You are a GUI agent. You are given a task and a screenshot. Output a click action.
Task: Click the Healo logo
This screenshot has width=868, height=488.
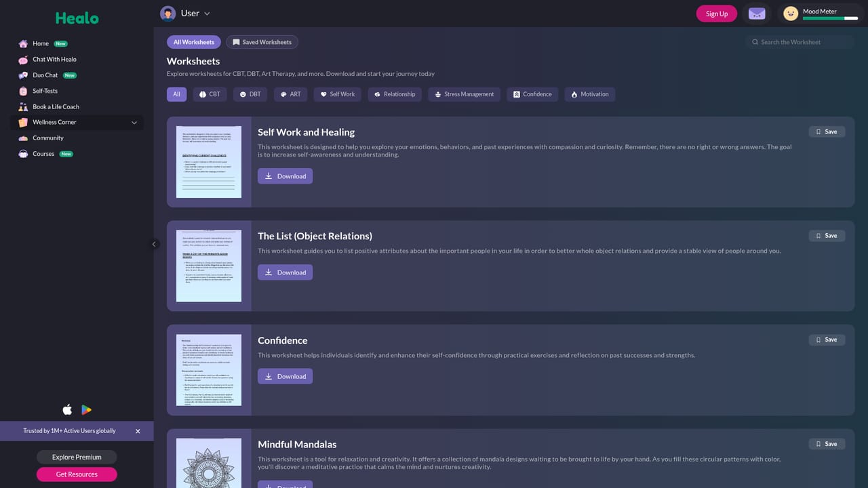point(77,18)
